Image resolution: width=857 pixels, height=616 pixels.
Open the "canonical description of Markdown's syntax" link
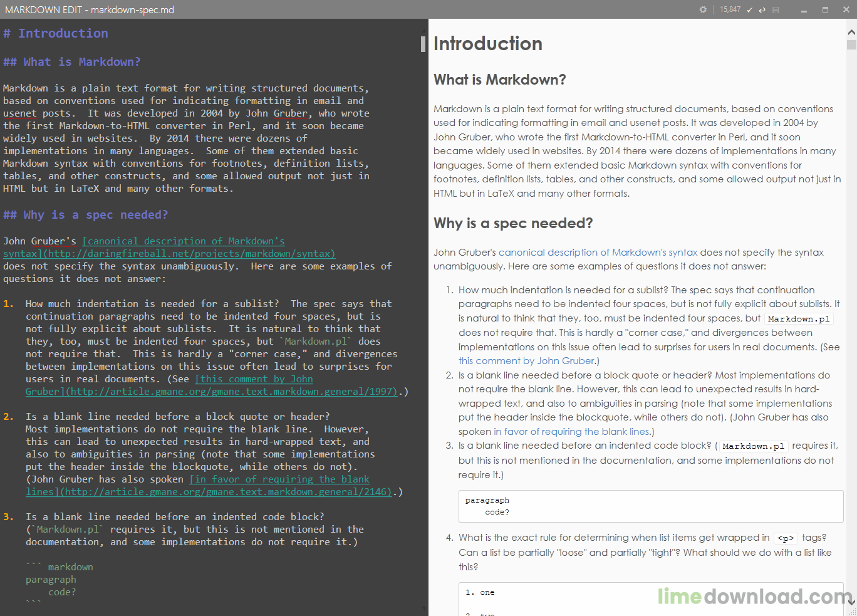598,252
